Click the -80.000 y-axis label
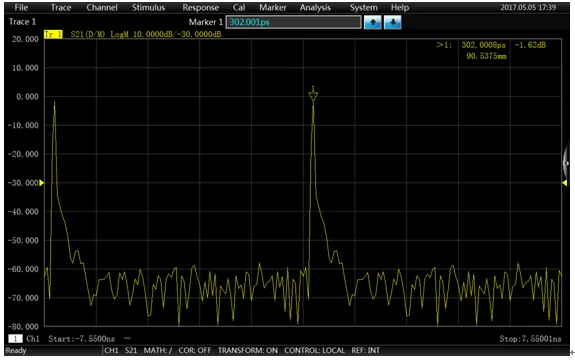This screenshot has width=575, height=363. (23, 326)
